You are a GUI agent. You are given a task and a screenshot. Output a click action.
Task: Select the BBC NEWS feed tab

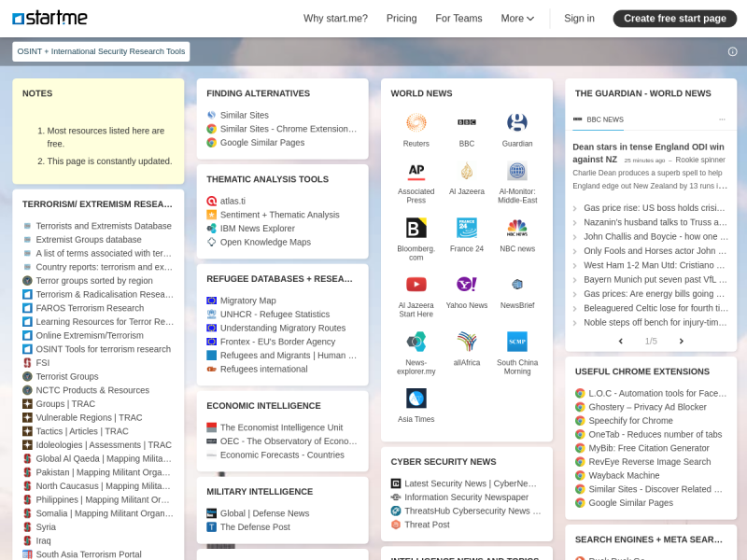click(x=599, y=119)
